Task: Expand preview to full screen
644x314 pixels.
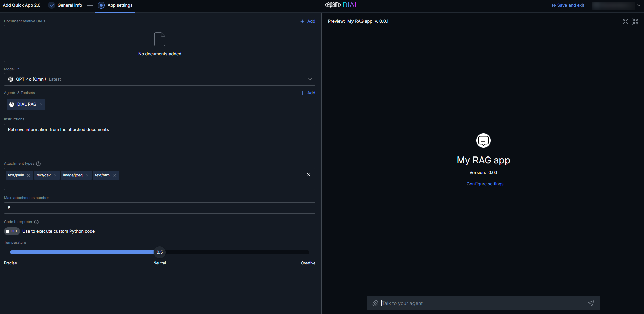Action: (x=625, y=22)
